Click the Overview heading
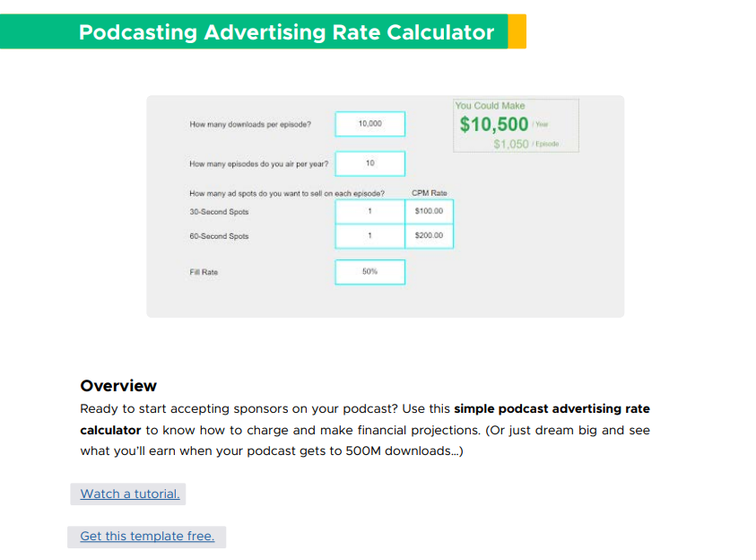The width and height of the screenshot is (756, 560). coord(118,386)
